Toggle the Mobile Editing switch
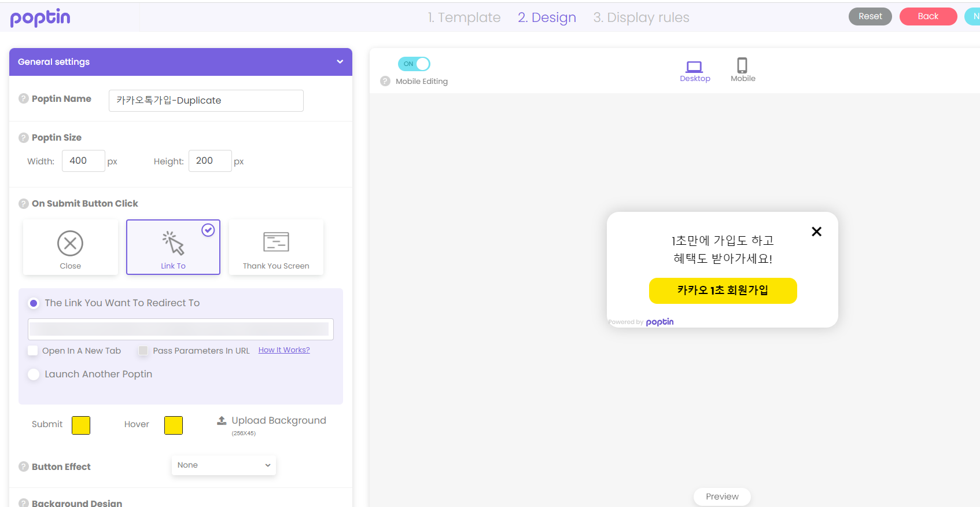The height and width of the screenshot is (507, 980). 414,64
